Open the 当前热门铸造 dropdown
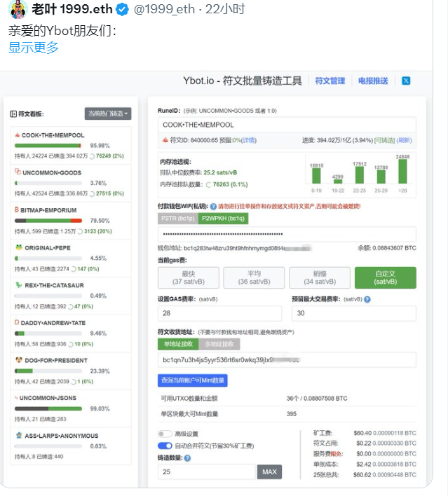 pyautogui.click(x=108, y=113)
